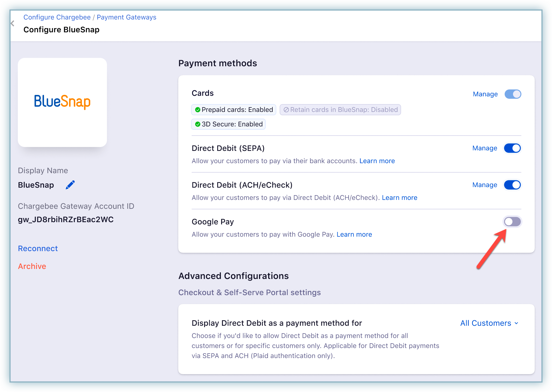The image size is (552, 392).
Task: Click the back arrow chevron icon
Action: point(13,24)
